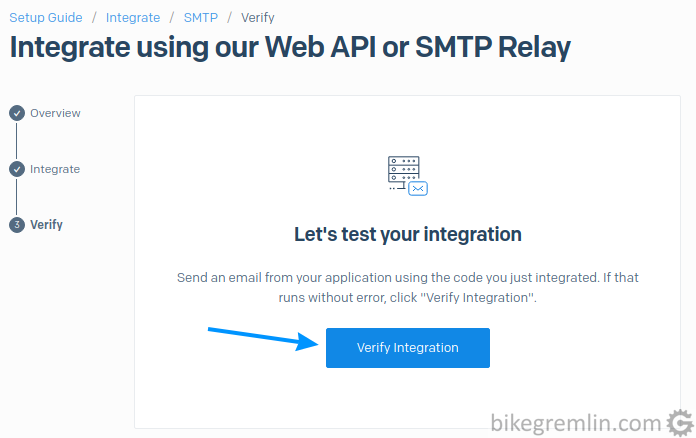The height and width of the screenshot is (438, 696).
Task: Select the Verify step label in the sidebar
Action: click(x=46, y=225)
